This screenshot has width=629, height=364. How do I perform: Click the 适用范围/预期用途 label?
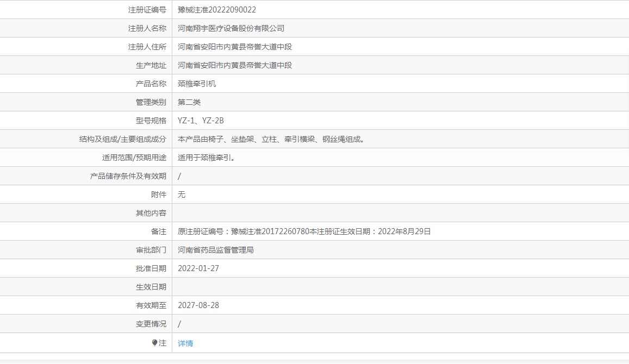tap(134, 158)
